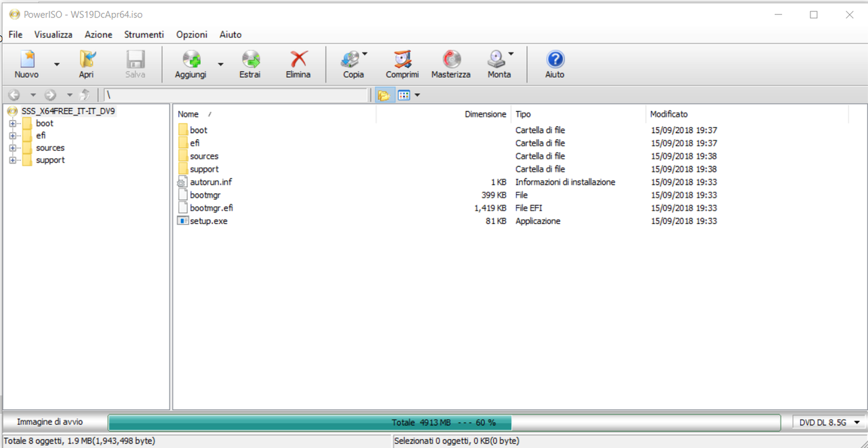Click the Elimina red X icon

coord(298,59)
